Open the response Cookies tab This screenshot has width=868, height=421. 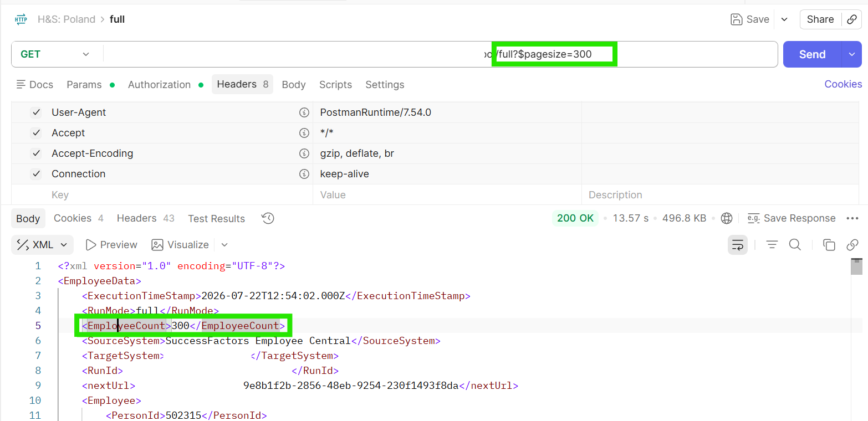(x=79, y=218)
